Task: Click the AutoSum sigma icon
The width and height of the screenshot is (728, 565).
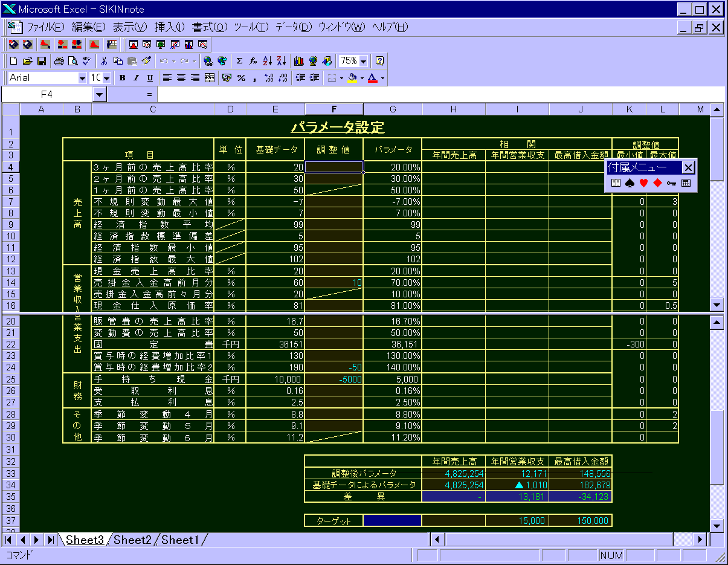Action: [x=239, y=61]
